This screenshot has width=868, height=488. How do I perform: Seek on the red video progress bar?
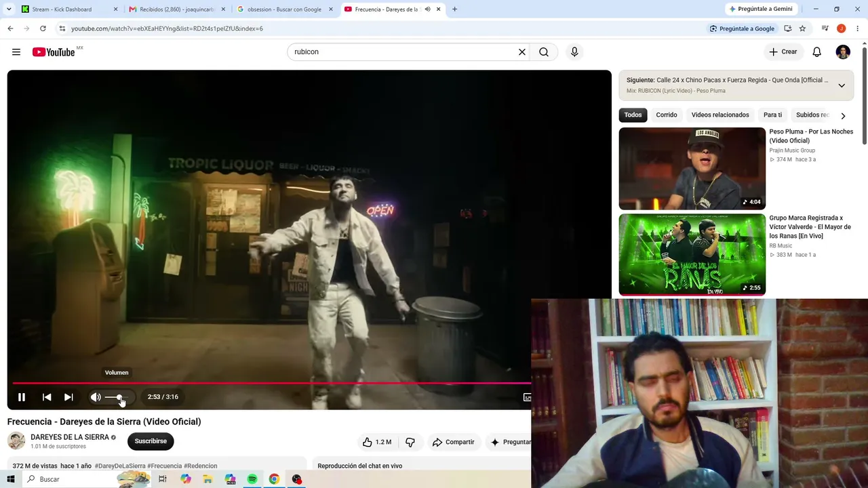click(x=271, y=383)
